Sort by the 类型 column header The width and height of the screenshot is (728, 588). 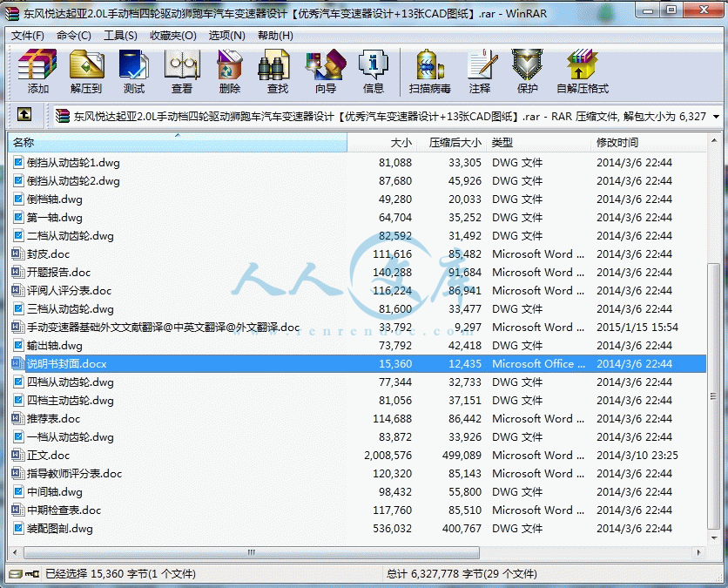point(538,143)
